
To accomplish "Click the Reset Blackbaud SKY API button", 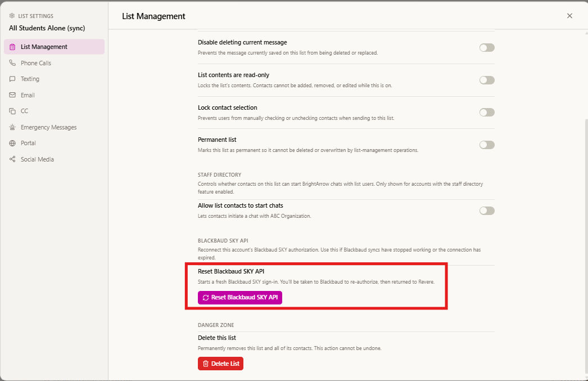I will [240, 297].
